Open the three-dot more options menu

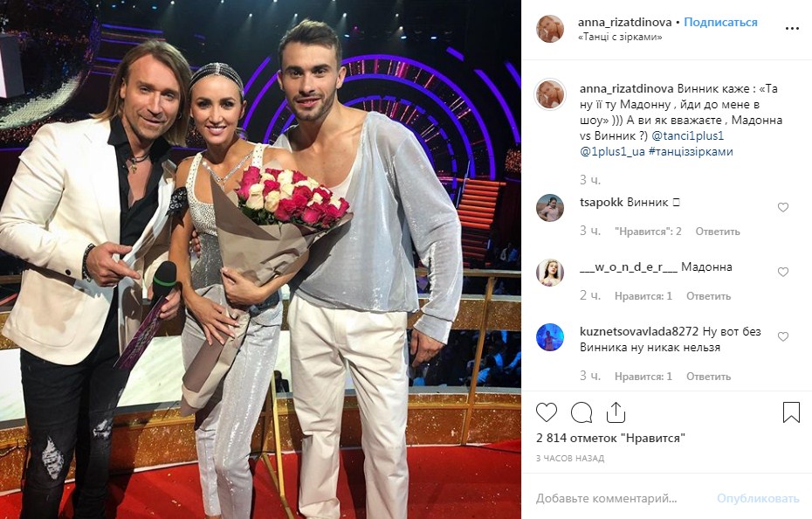click(x=792, y=29)
